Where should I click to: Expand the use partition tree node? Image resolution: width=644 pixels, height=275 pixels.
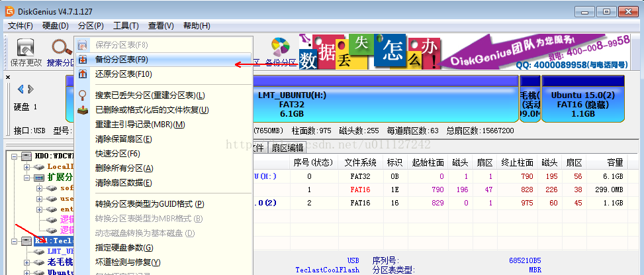coord(40,199)
